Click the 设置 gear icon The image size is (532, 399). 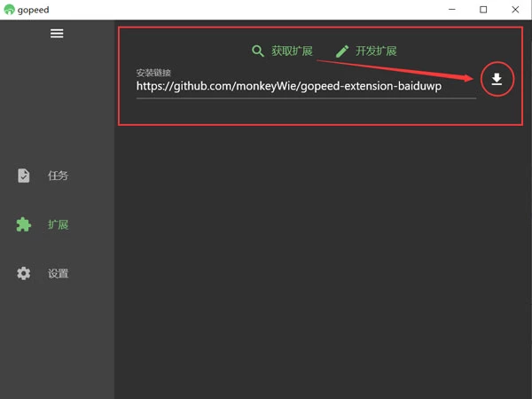point(24,273)
